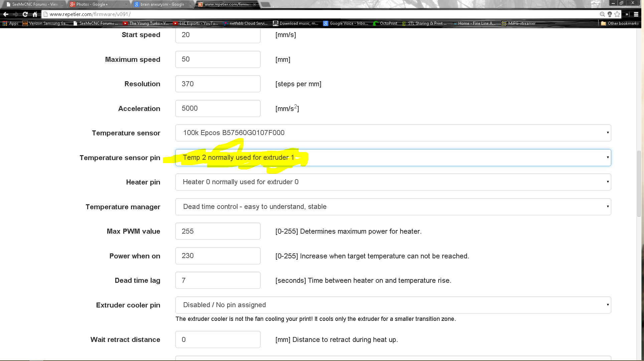Switch to SeeMeCNC Forums tab
644x361 pixels.
(33, 4)
